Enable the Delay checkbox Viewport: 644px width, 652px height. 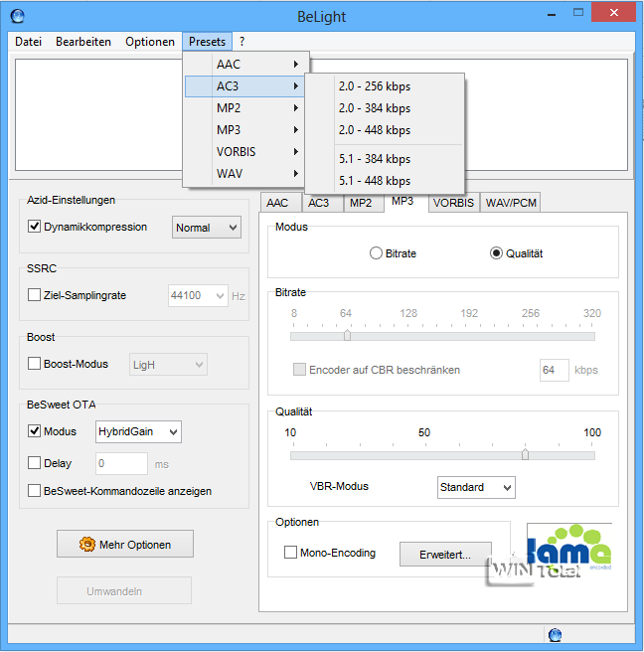tap(34, 463)
